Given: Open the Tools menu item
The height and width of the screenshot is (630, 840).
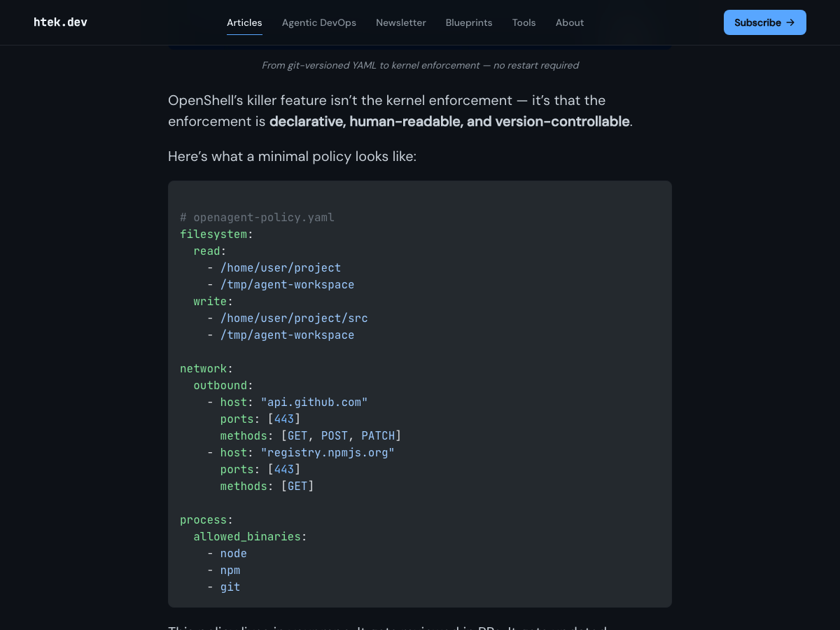Looking at the screenshot, I should (x=524, y=22).
